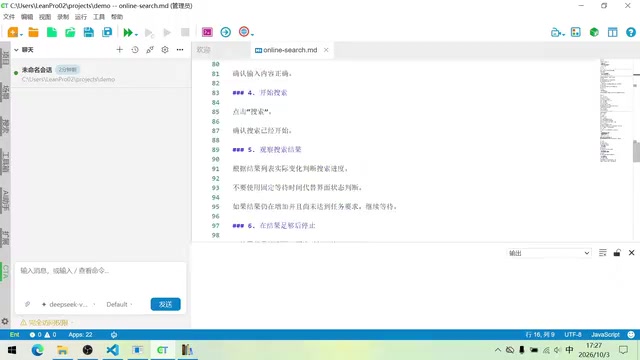Screen dimensions: 640x360
Task: Open the 帮助 menu
Action: pos(117,17)
